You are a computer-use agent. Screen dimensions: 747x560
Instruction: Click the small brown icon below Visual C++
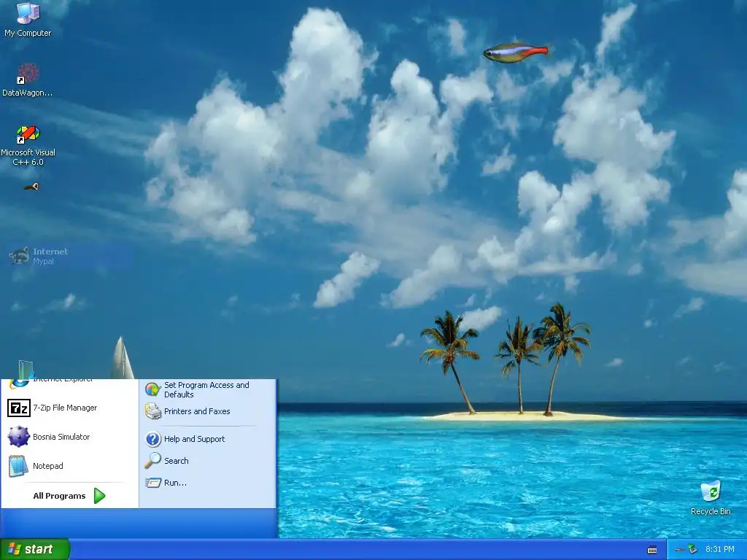click(x=31, y=187)
